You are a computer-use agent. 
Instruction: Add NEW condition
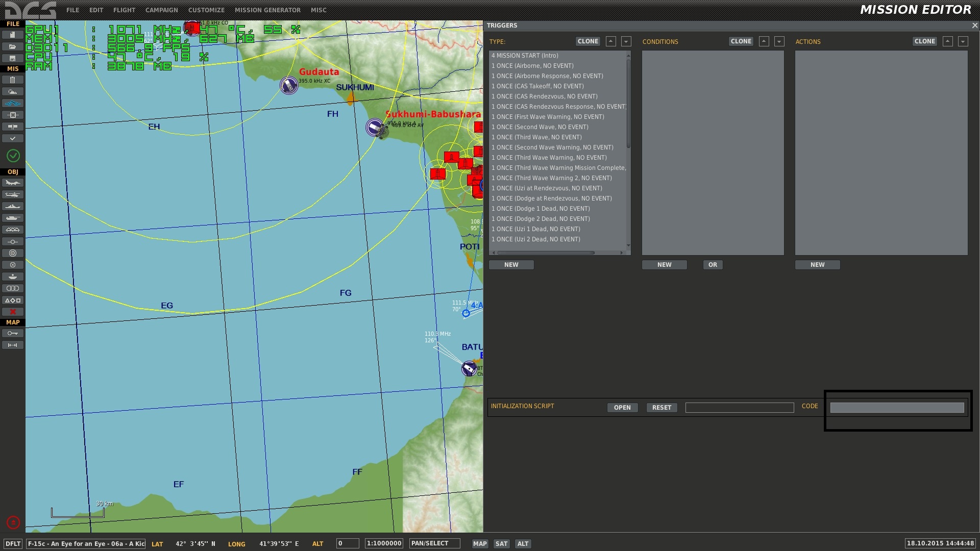pos(665,265)
